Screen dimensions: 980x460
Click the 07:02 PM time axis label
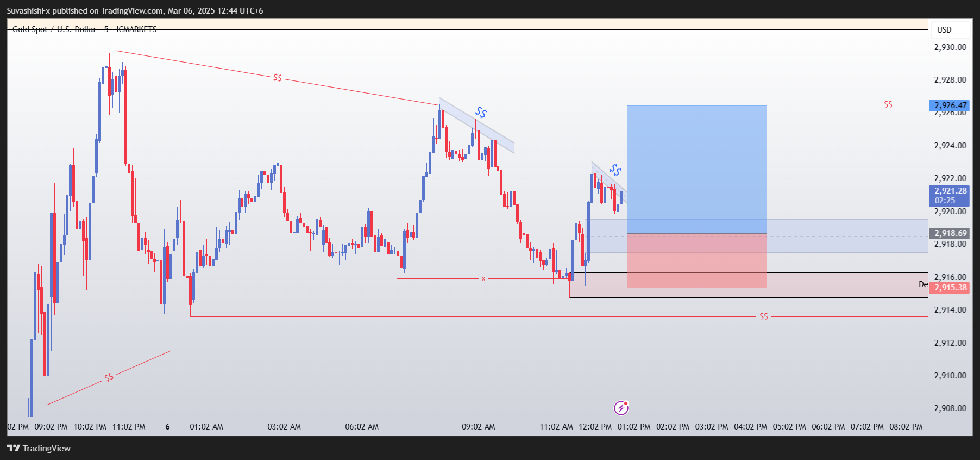pos(867,427)
